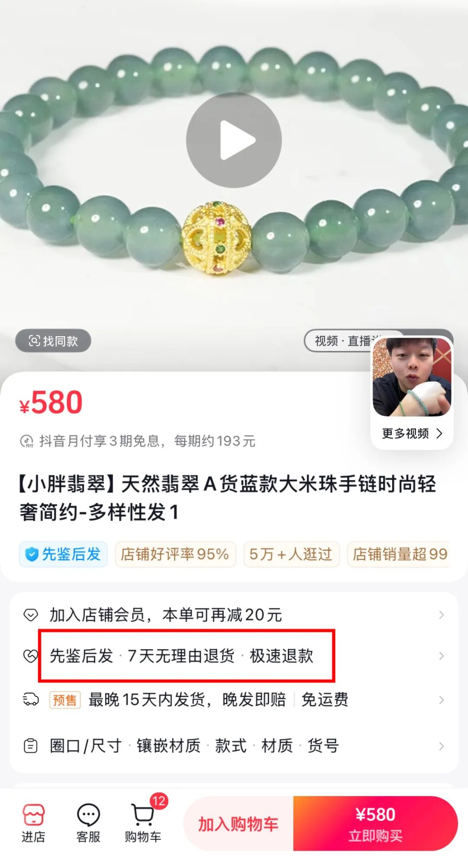This screenshot has width=468, height=868.
Task: Play the jade bracelet product video
Action: 234,140
